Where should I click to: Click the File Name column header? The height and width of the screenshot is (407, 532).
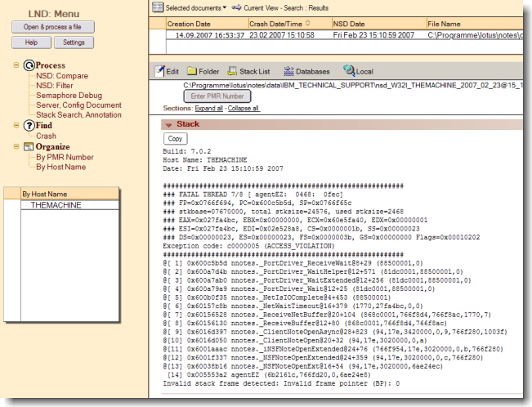pos(475,24)
